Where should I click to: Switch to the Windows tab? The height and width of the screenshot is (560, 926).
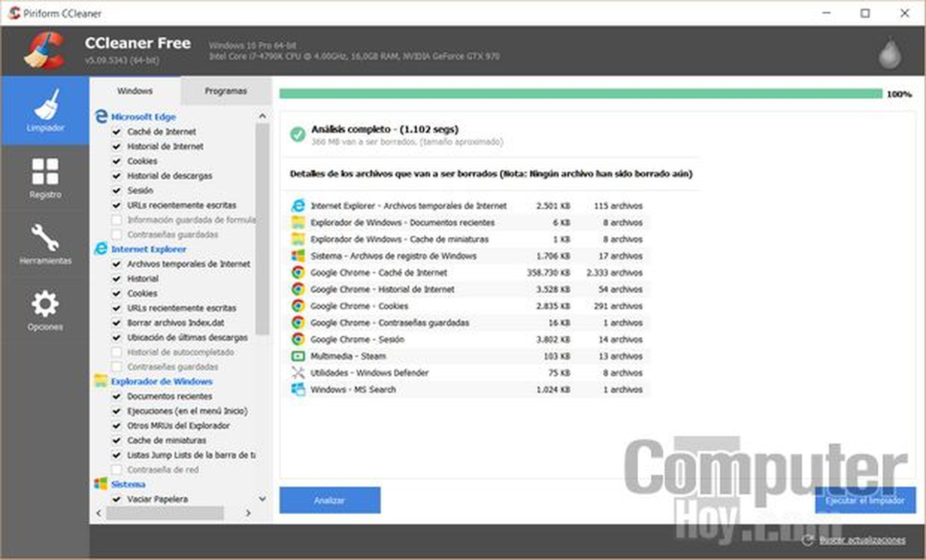tap(135, 91)
